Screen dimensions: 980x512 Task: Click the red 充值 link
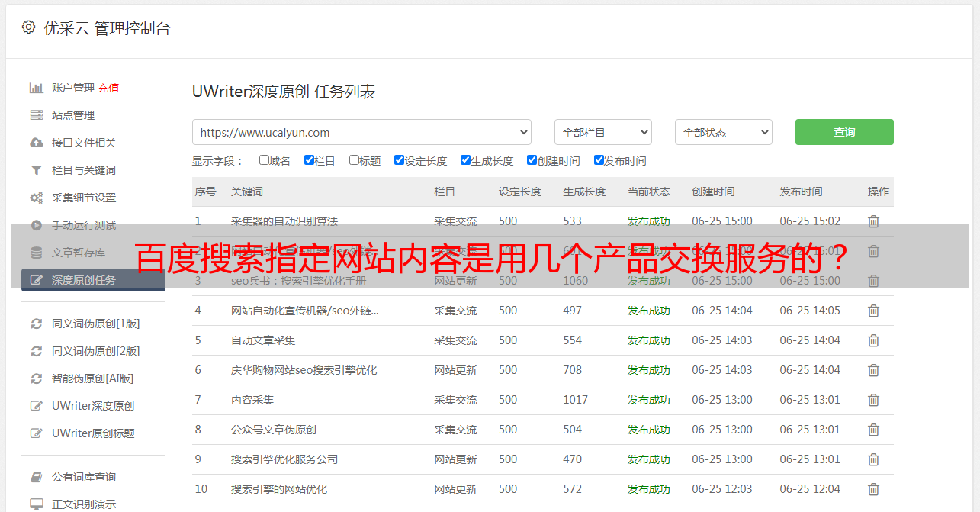[x=108, y=88]
